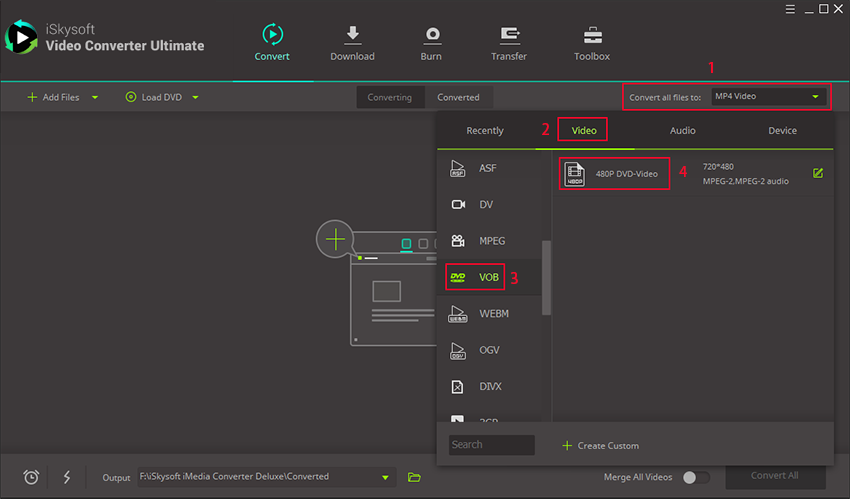Click the VOB format label
The width and height of the screenshot is (850, 499).
[x=488, y=277]
